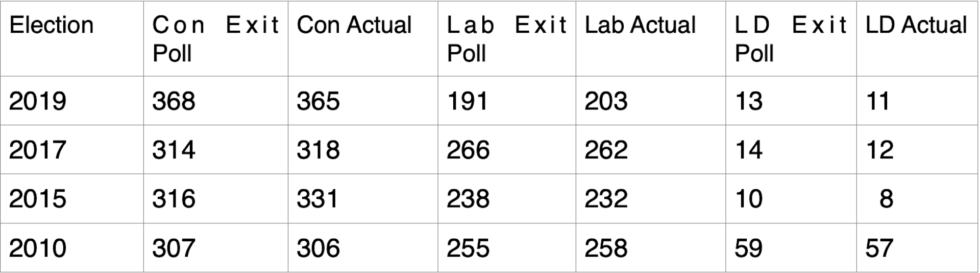Select the Lab Exit Poll header cell

pos(506,39)
